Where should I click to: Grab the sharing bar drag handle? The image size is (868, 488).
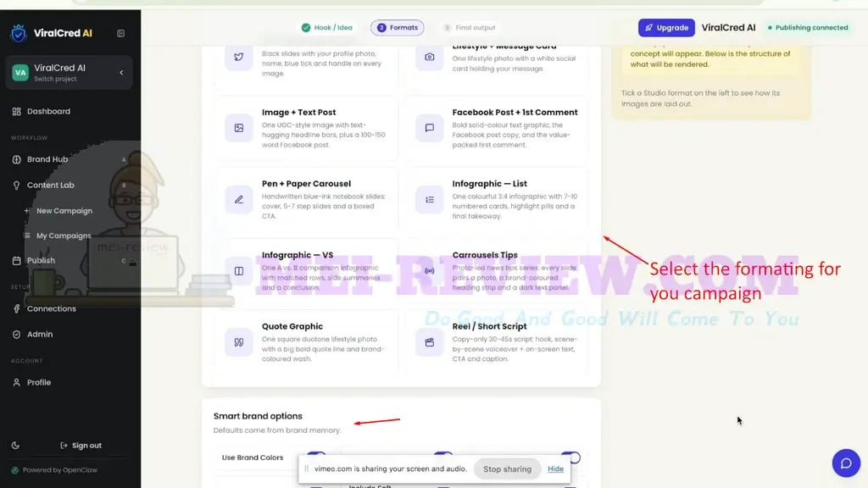pos(307,469)
